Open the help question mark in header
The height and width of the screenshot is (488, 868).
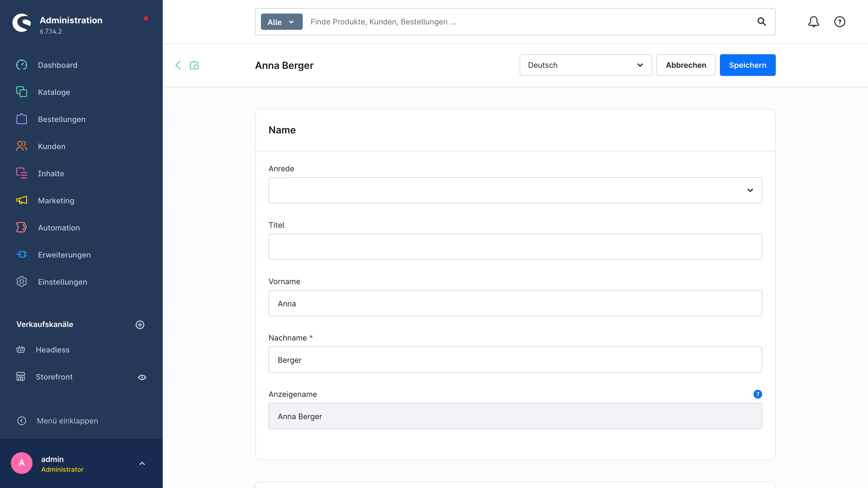[x=839, y=22]
